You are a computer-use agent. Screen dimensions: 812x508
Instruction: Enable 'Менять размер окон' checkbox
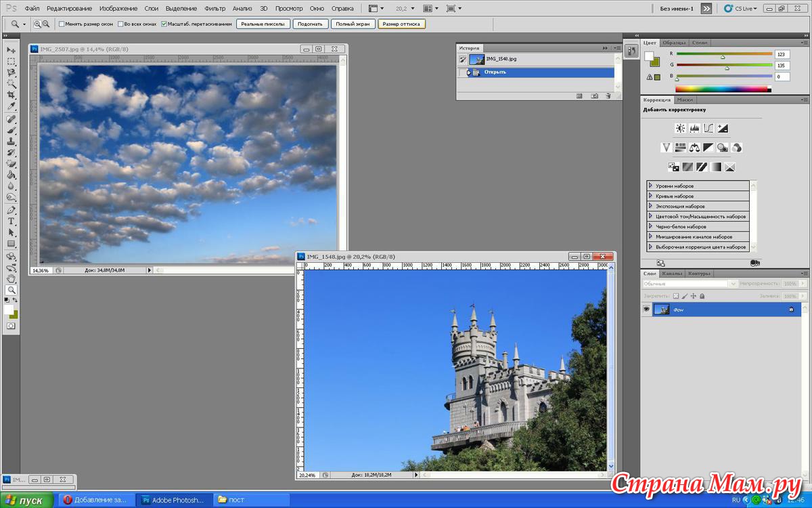pyautogui.click(x=62, y=24)
